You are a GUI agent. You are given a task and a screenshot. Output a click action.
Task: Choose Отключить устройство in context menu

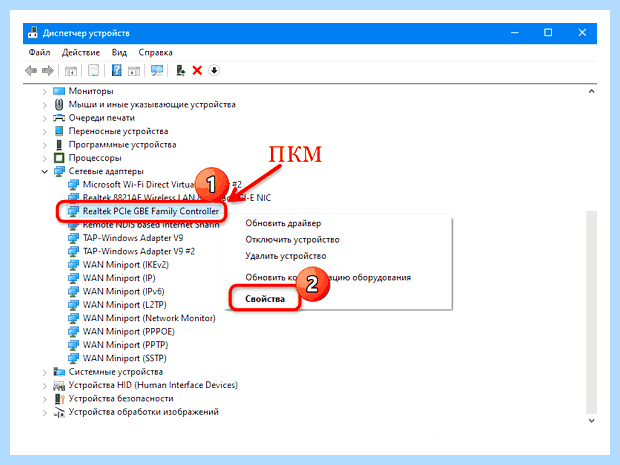coord(292,240)
